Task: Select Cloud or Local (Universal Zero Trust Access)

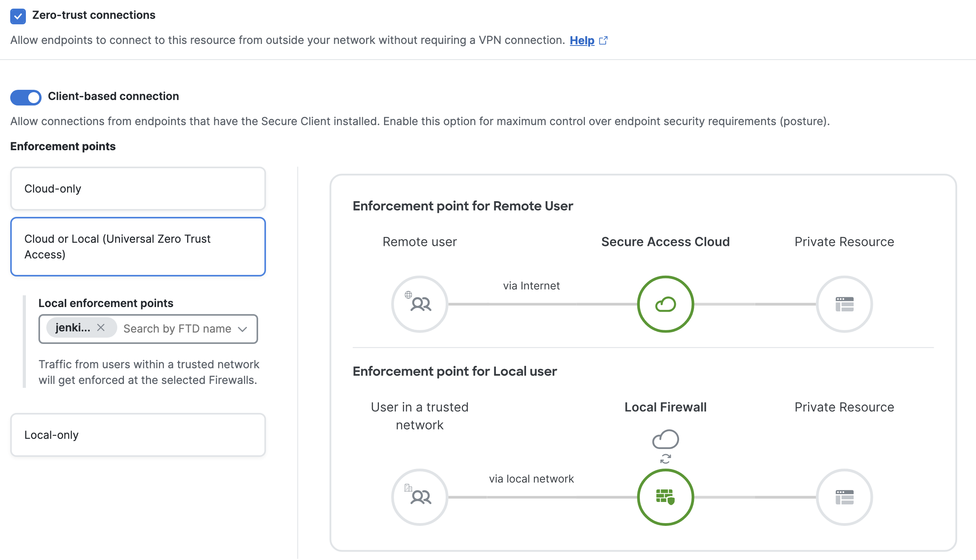Action: [138, 247]
